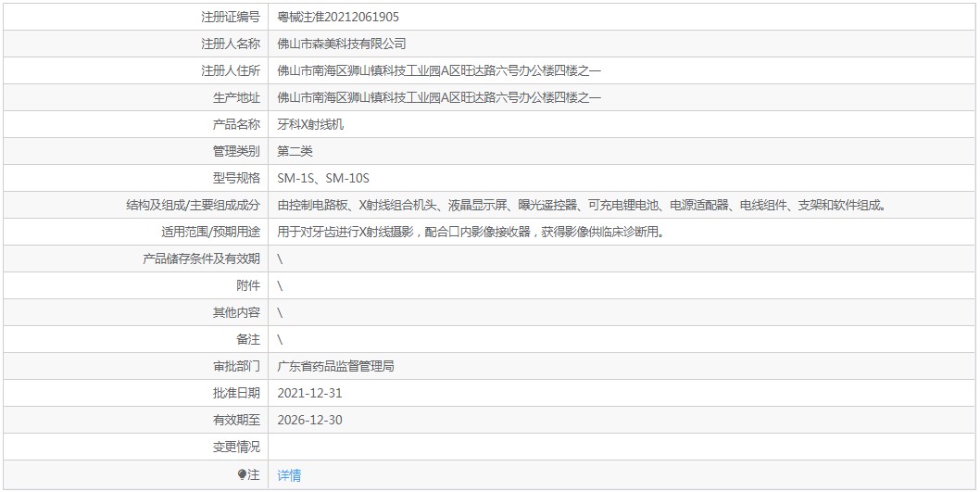Screen dimensions: 980x492
Task: Click the 批准日期 label
Action: point(236,393)
